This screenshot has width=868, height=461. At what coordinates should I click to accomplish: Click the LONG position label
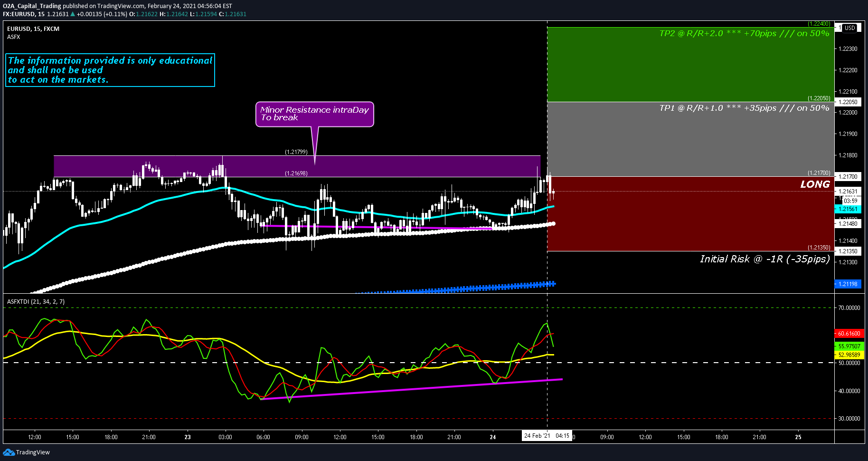[815, 184]
